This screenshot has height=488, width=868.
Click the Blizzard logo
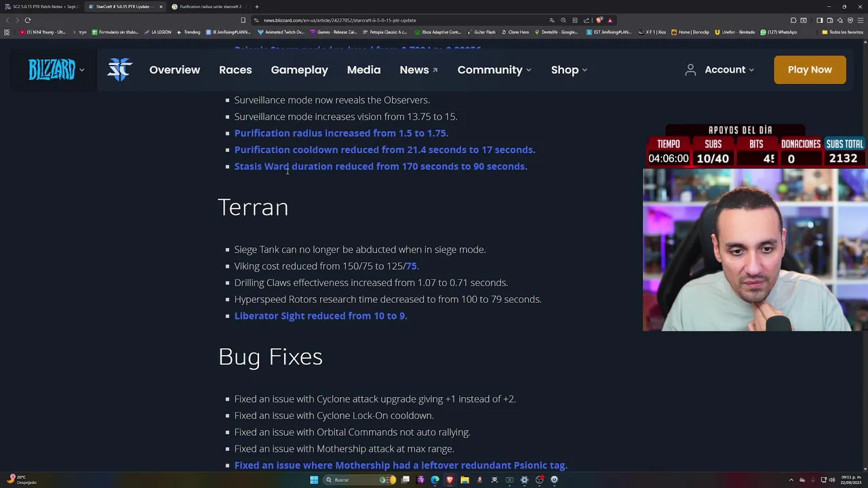52,70
